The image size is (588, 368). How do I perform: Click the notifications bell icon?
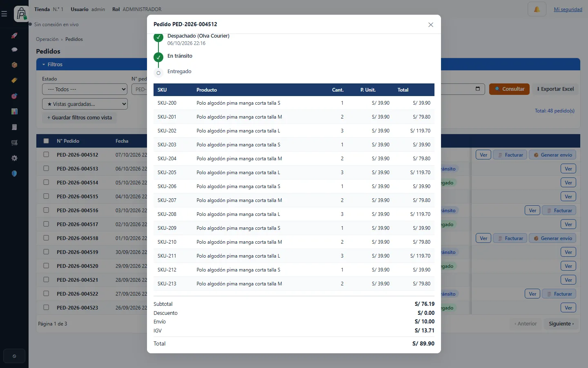[537, 9]
